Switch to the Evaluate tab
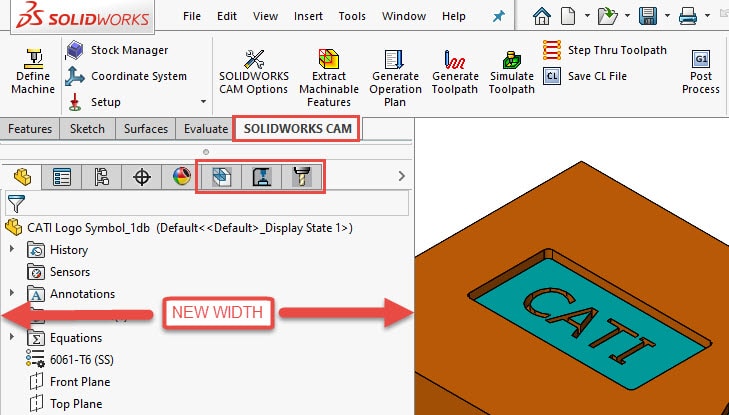The image size is (729, 415). click(205, 129)
